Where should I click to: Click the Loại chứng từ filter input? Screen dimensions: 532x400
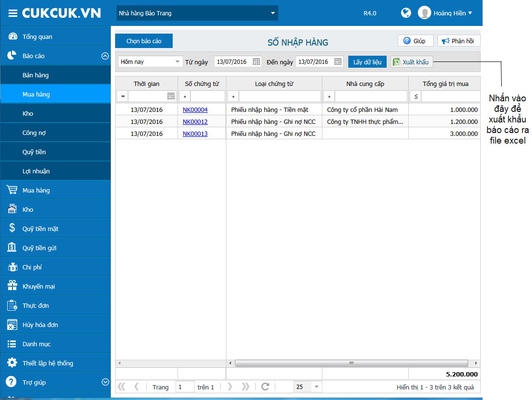click(x=280, y=97)
